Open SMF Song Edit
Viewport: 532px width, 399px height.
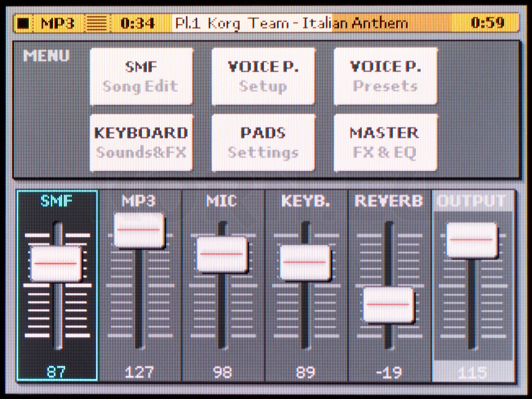[141, 76]
